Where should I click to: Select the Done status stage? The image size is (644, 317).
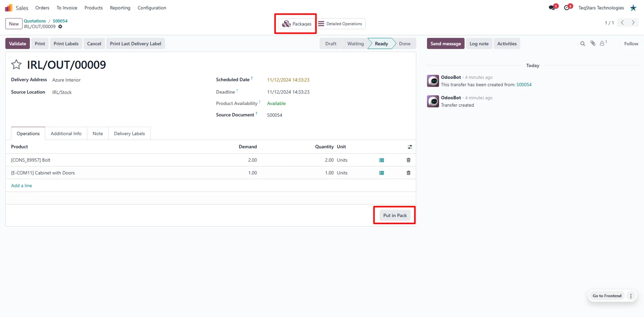point(405,43)
